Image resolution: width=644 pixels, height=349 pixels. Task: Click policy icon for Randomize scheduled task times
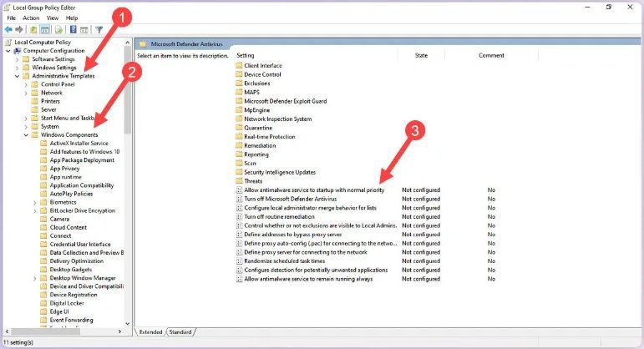click(x=240, y=260)
